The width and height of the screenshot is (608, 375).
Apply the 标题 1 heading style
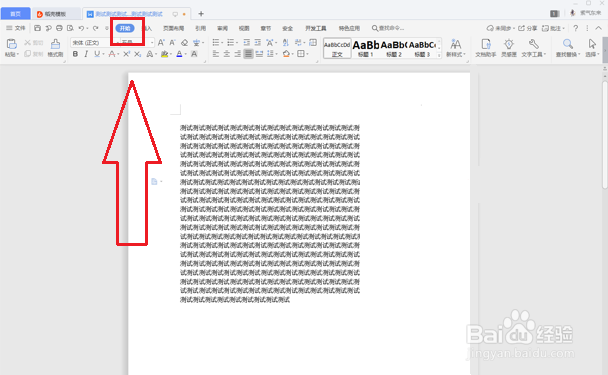click(x=366, y=48)
